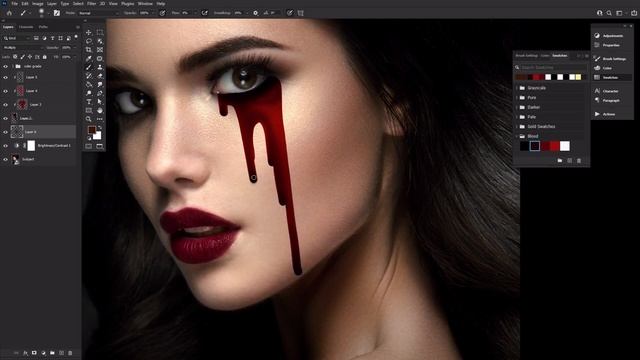640x360 pixels.
Task: Click the foreground color swatch
Action: pyautogui.click(x=92, y=130)
